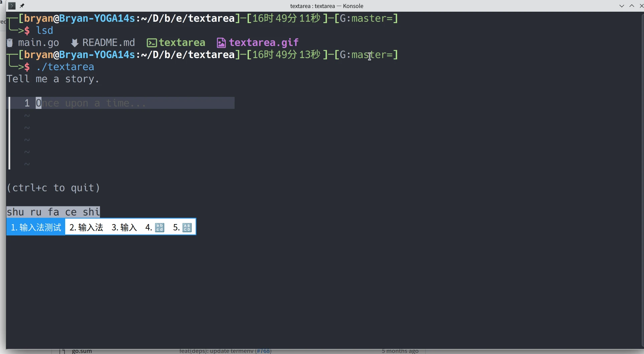
Task: Click the README.md file name
Action: 109,43
